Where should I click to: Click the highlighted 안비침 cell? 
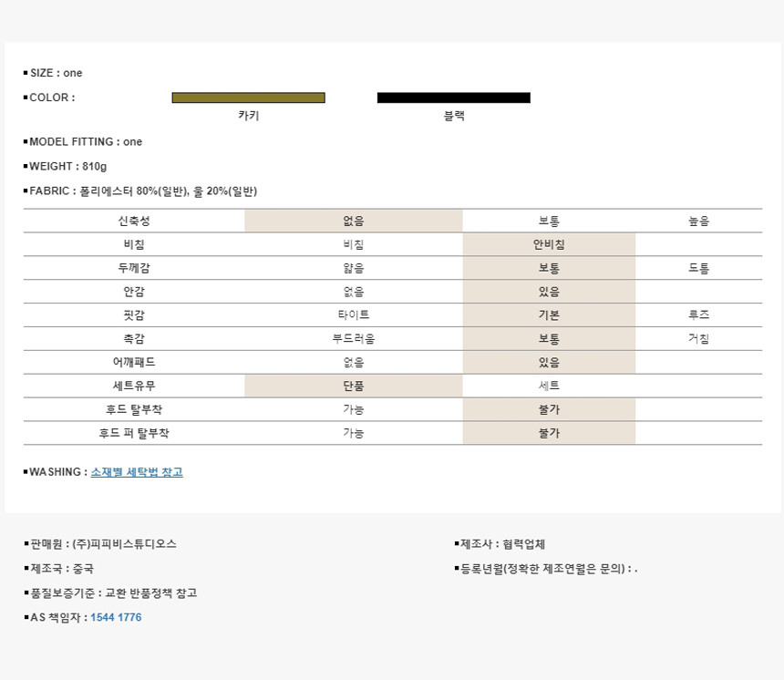(549, 244)
